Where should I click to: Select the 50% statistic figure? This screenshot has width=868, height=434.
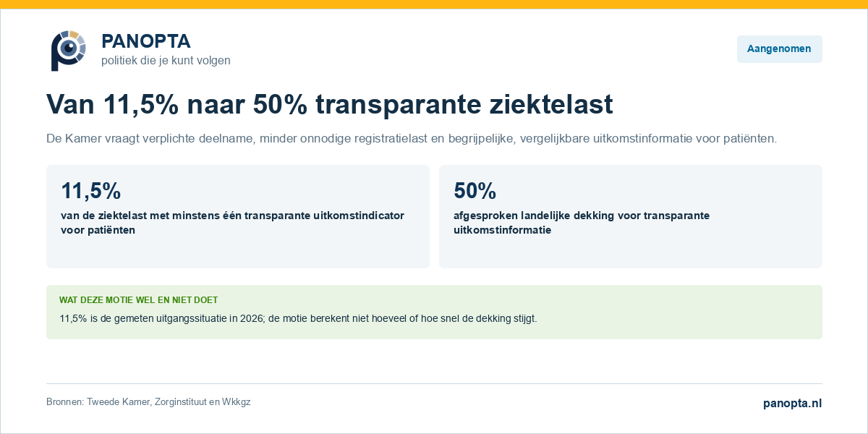coord(475,191)
